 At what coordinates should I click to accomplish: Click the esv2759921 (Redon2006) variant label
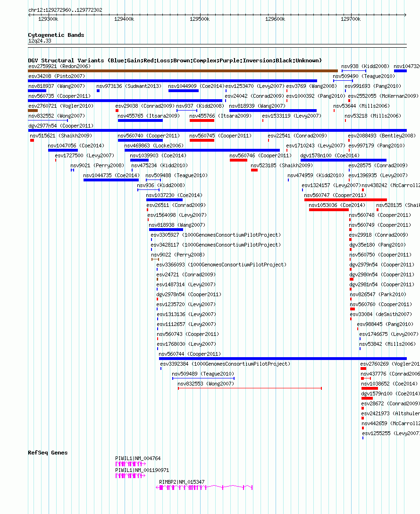[59, 66]
